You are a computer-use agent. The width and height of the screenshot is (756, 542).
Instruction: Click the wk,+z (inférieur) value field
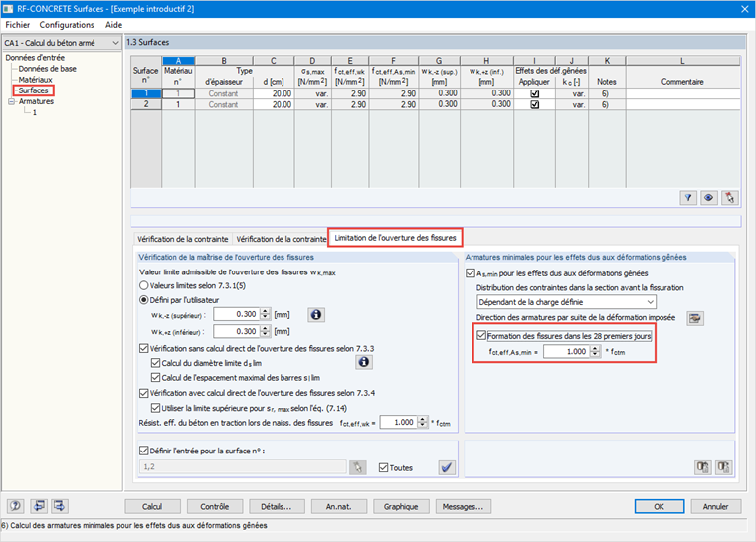237,332
